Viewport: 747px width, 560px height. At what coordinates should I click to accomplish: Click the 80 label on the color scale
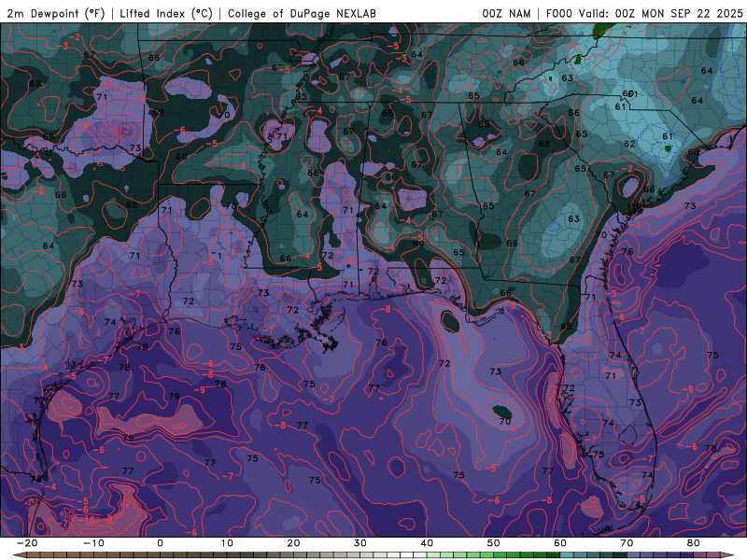tap(694, 543)
